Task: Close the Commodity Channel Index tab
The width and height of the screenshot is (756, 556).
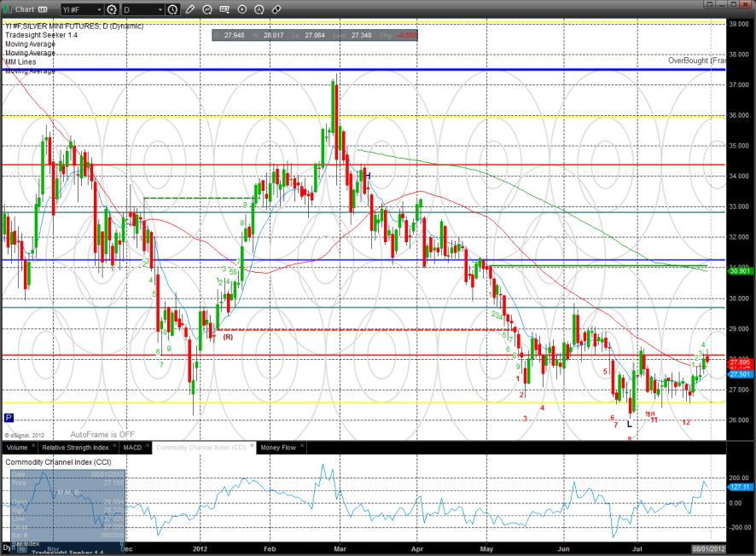Action: tap(251, 447)
